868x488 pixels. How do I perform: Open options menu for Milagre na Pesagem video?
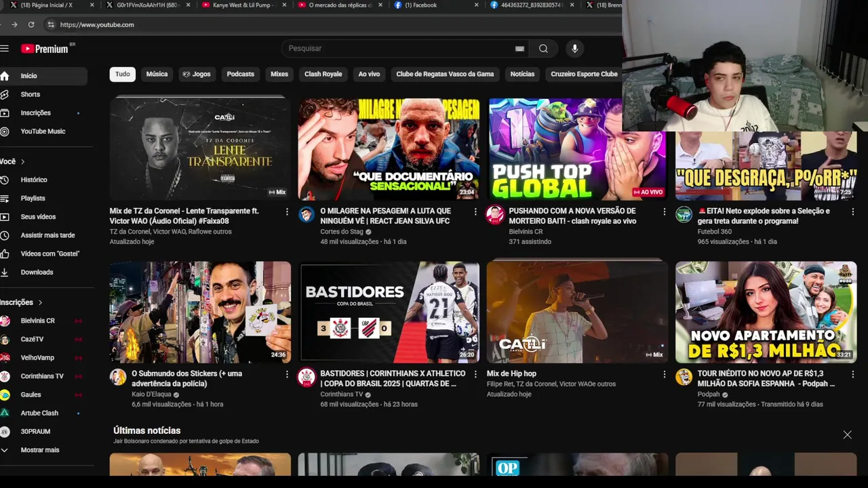475,211
